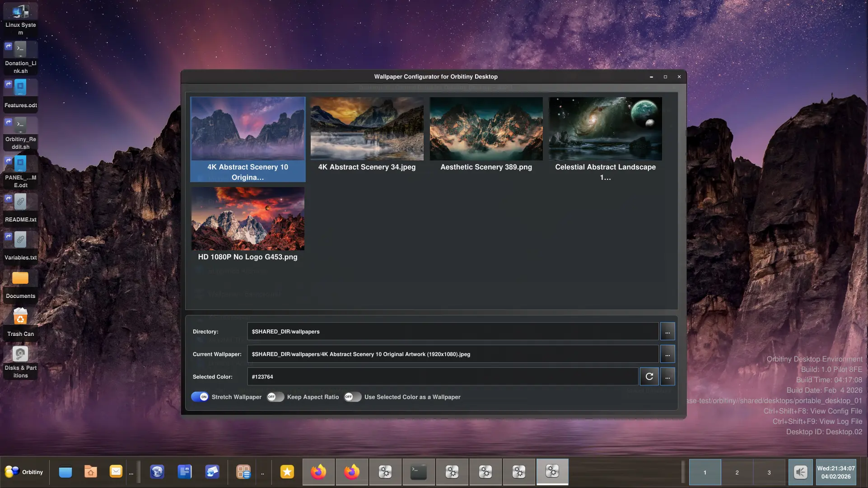Browse for the wallpaper directory

(x=667, y=332)
